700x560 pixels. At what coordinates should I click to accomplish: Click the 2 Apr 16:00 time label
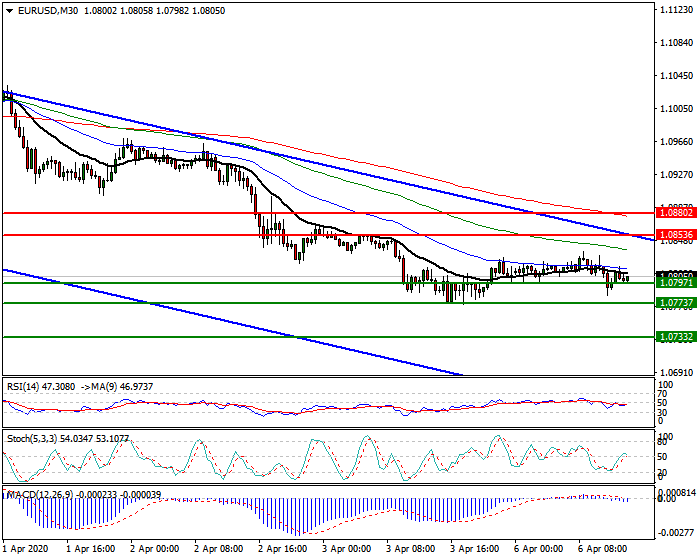click(283, 549)
